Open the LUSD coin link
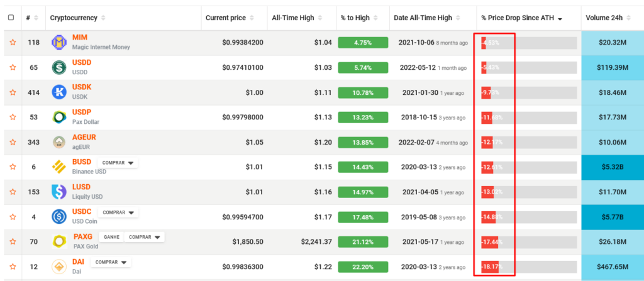644x281 pixels. (81, 187)
